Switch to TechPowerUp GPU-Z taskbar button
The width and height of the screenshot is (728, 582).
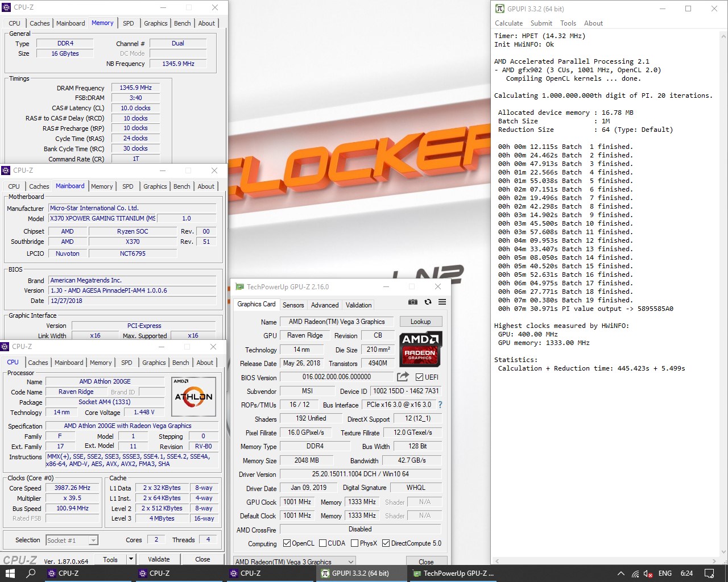click(x=454, y=573)
